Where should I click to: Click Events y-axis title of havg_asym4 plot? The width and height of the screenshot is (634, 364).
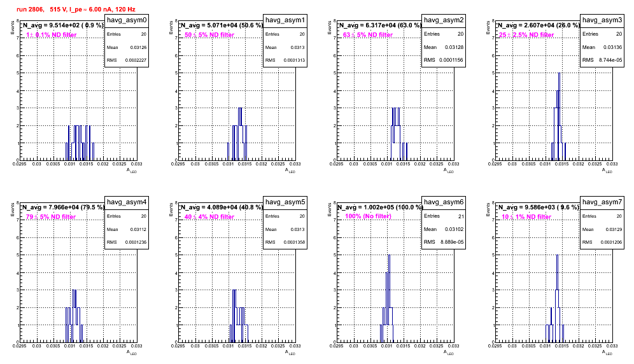pyautogui.click(x=13, y=209)
